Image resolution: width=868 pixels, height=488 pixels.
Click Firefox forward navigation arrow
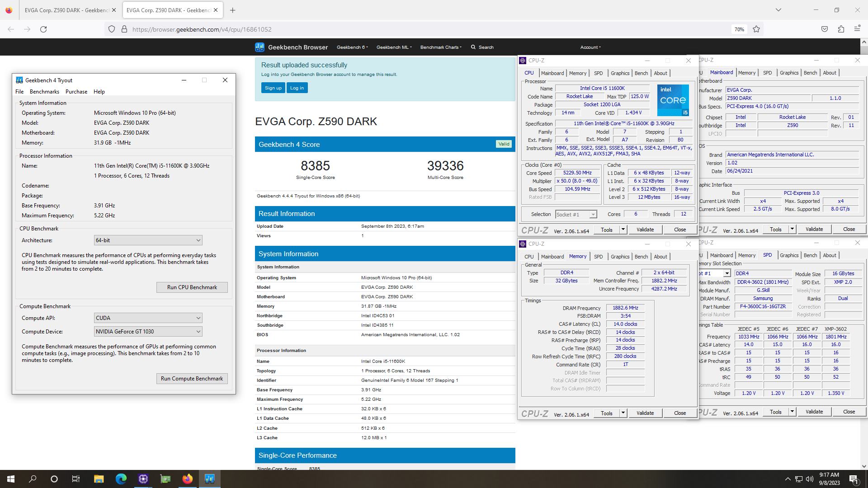[27, 29]
